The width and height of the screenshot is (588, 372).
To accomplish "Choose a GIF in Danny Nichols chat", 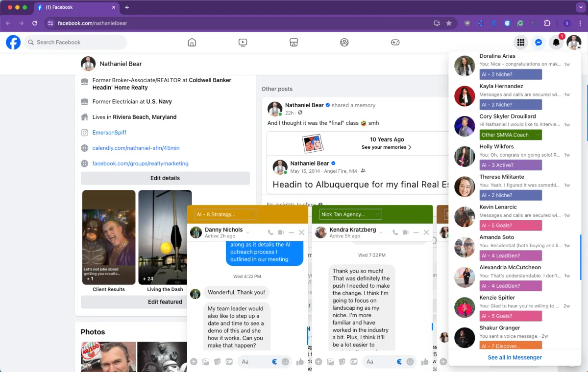I will tap(229, 362).
